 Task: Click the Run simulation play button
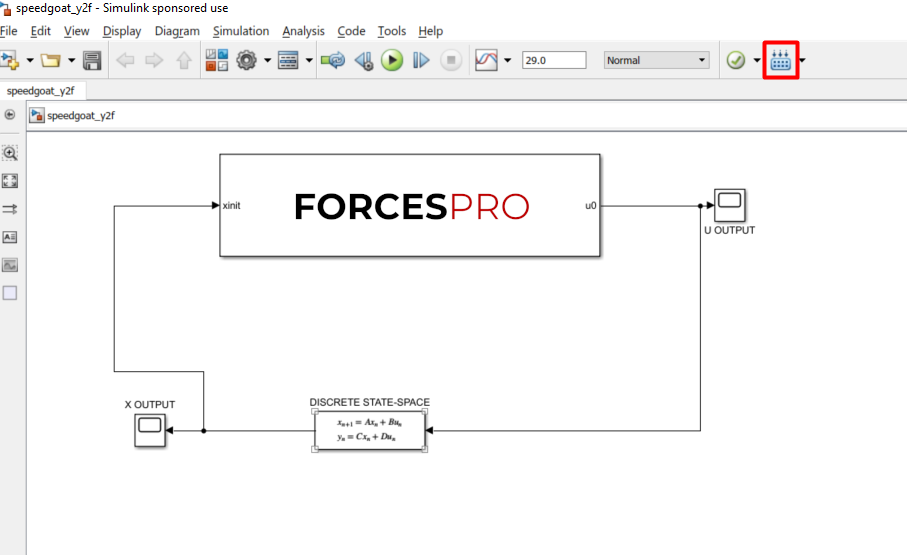[392, 61]
